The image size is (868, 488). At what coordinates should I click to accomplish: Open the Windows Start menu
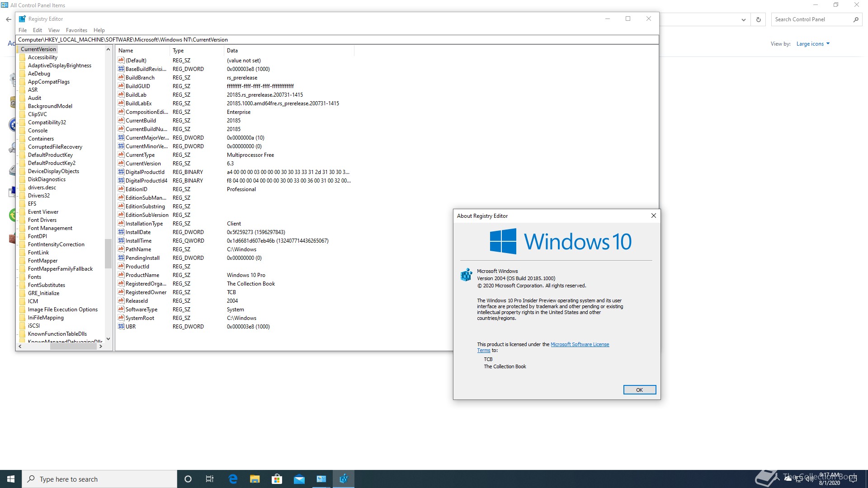pyautogui.click(x=11, y=479)
